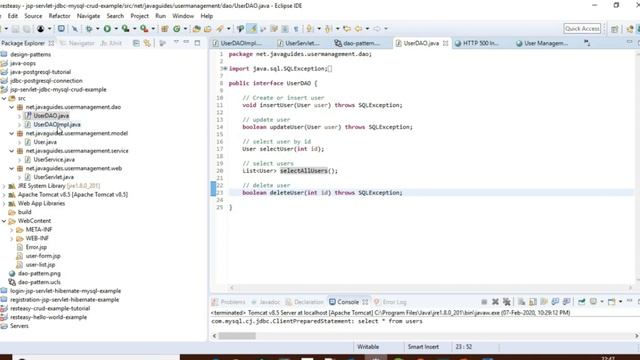Click the Skip All Breakpoints icon
The width and height of the screenshot is (640, 360).
pos(75,29)
